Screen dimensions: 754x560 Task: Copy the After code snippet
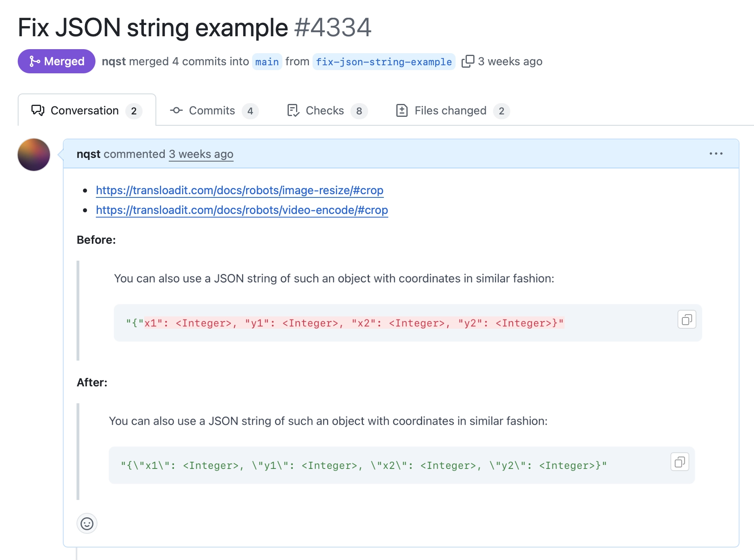click(680, 462)
